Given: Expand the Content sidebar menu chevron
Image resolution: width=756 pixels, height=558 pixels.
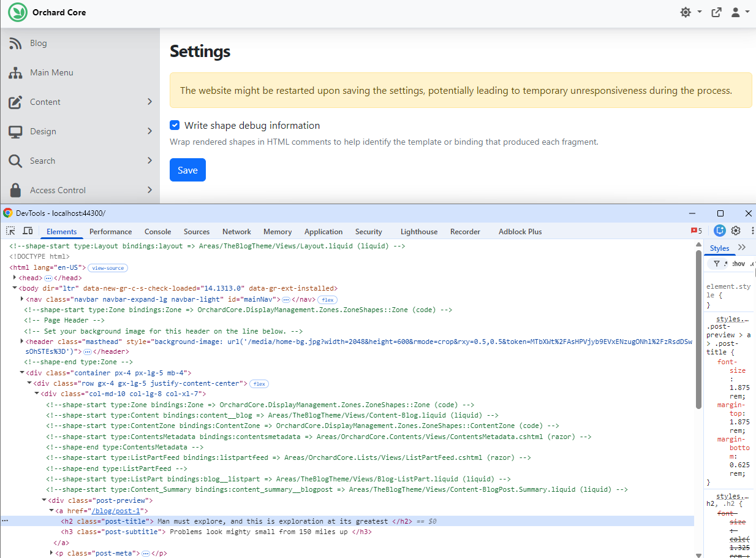Looking at the screenshot, I should click(149, 102).
